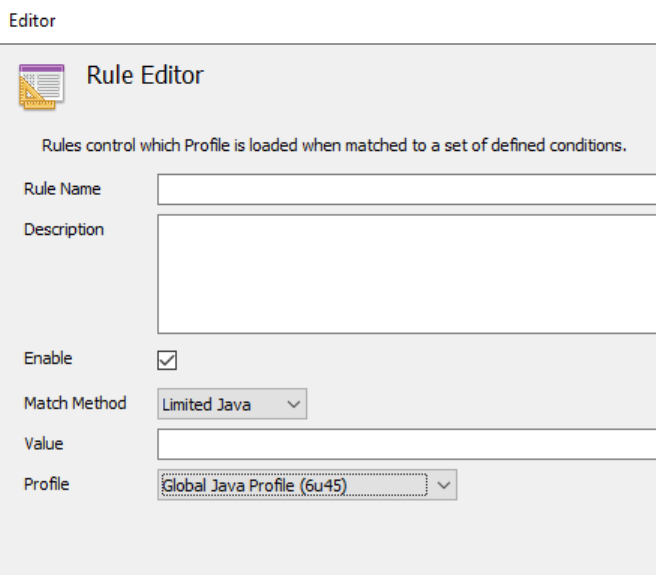Click inside the Description text area

[405, 273]
